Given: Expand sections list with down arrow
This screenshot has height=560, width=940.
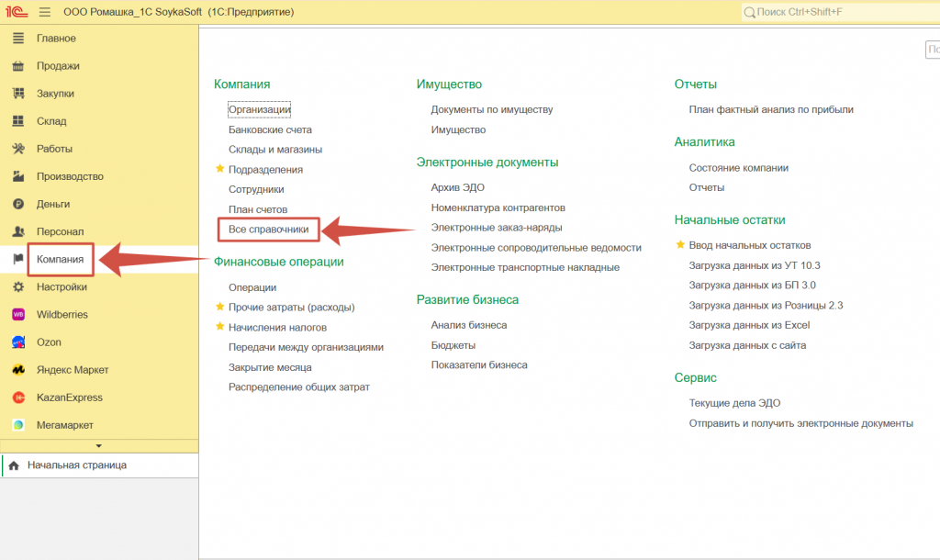Looking at the screenshot, I should tap(99, 445).
